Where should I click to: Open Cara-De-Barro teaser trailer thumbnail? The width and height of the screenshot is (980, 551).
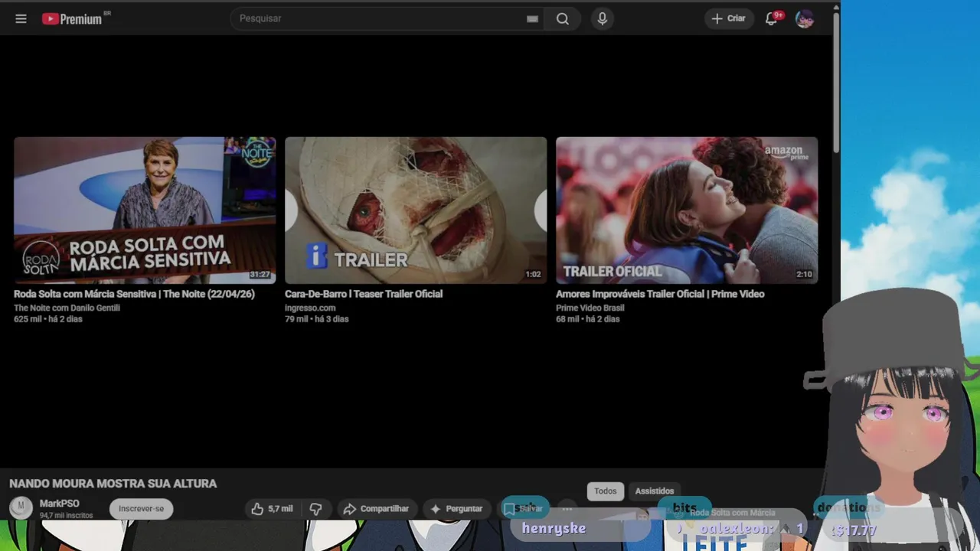416,210
